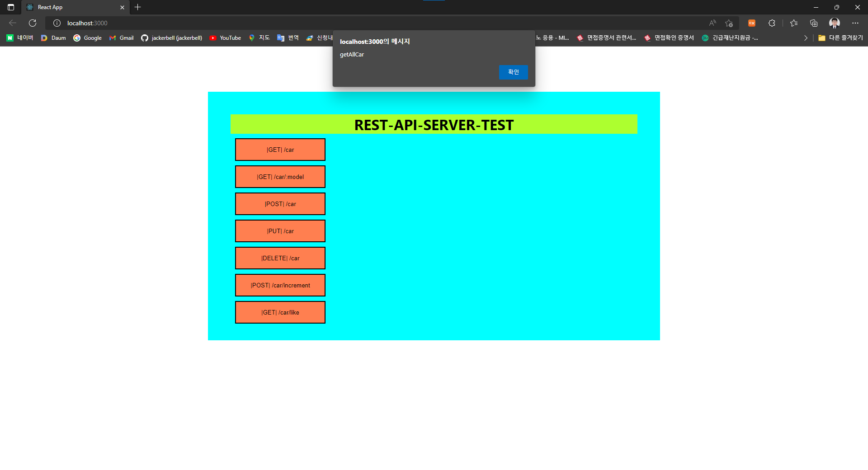Open the 네이버 bookmark

click(x=20, y=38)
